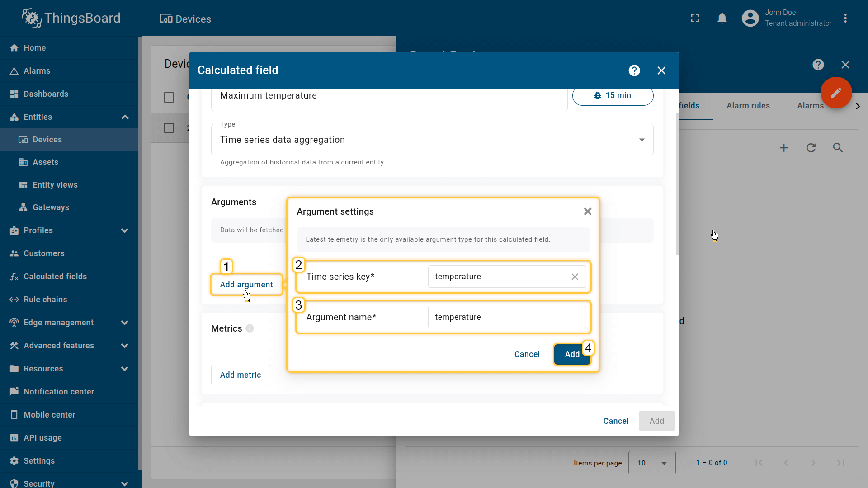Collapse the Entities menu section
Image resolution: width=868 pixels, height=488 pixels.
click(125, 117)
